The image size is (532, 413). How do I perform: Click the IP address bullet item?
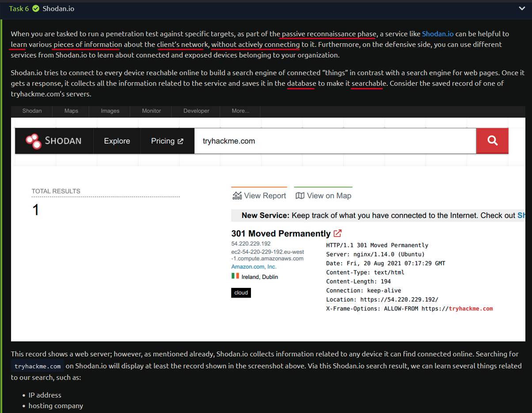pos(45,395)
